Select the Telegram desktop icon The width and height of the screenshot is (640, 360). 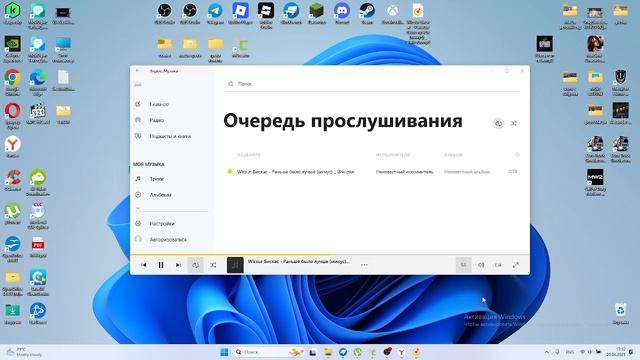point(215,13)
